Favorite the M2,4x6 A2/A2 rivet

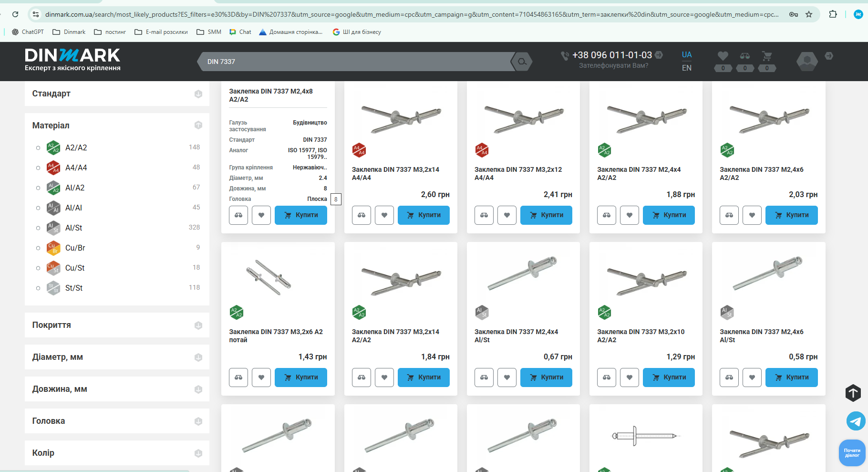[752, 215]
